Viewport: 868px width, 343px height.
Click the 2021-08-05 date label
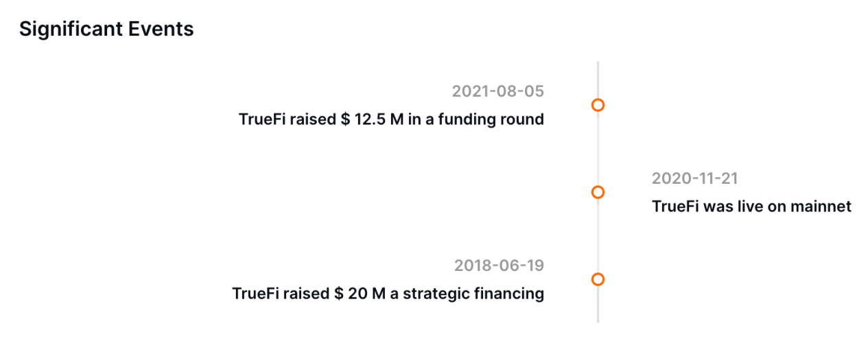(497, 91)
